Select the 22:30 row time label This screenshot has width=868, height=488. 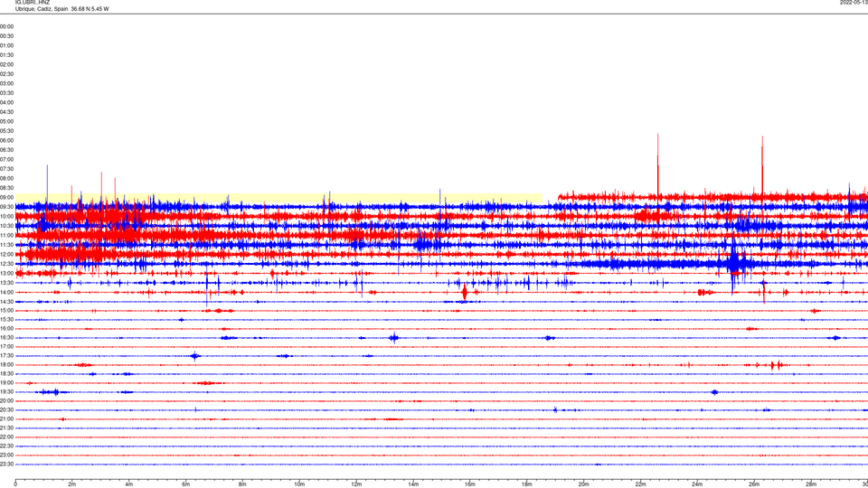click(6, 446)
